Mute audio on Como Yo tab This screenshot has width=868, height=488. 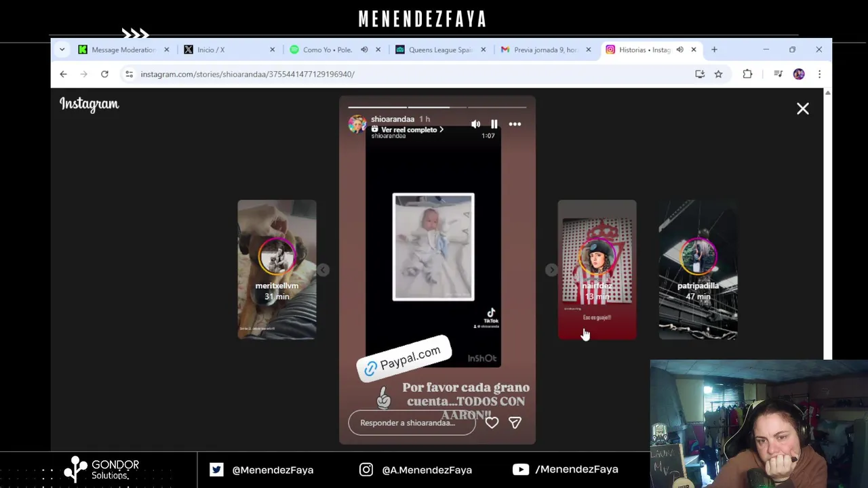364,49
